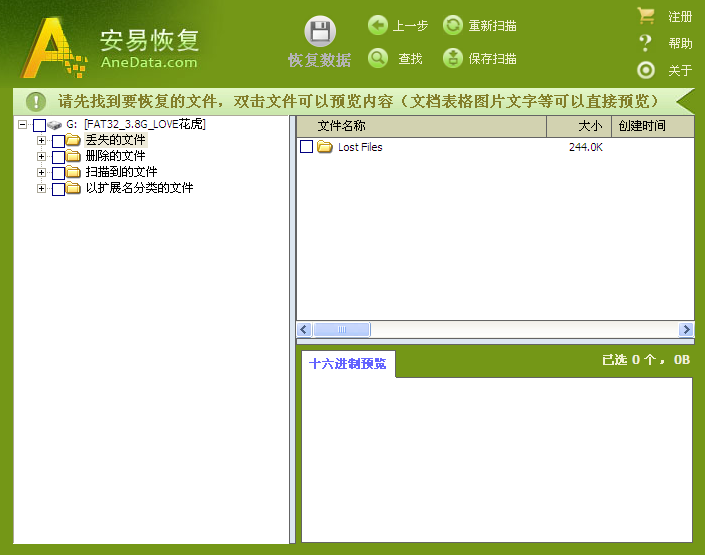Click the Register (注册) shopping cart icon

click(x=646, y=16)
